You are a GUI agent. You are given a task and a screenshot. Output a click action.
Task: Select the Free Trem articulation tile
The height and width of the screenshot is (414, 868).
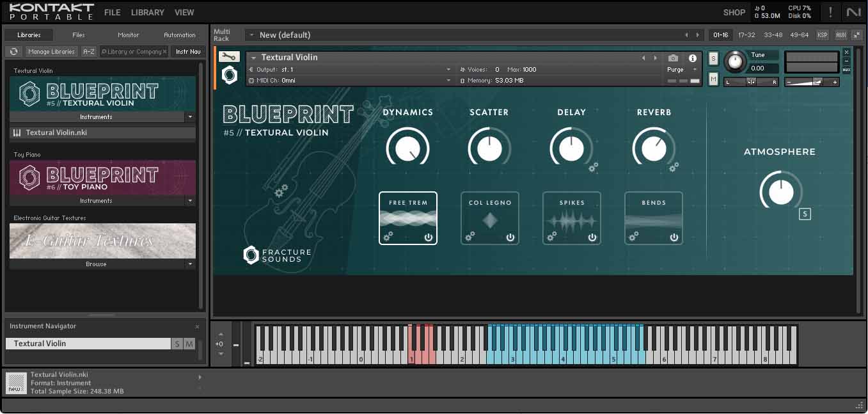408,218
